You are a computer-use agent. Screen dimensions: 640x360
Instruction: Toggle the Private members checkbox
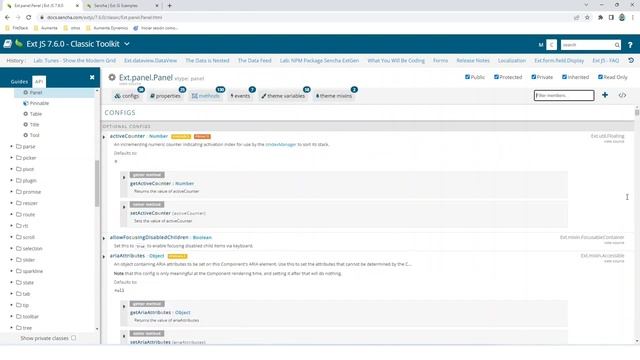533,77
